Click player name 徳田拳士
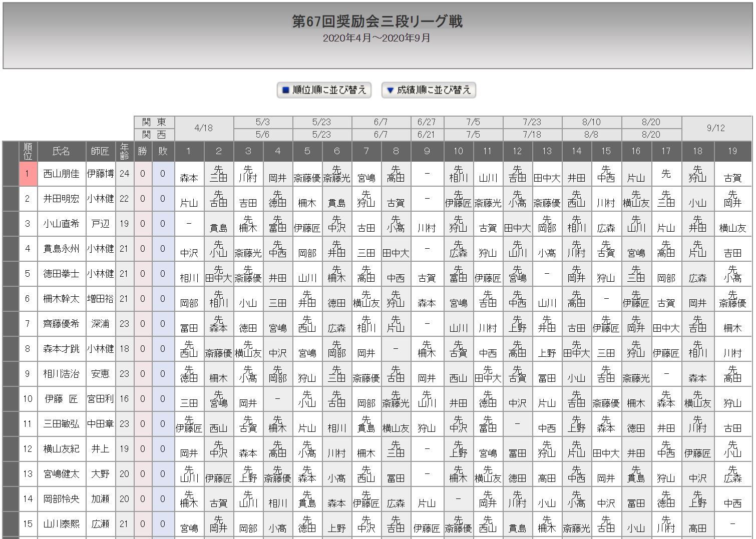 61,274
